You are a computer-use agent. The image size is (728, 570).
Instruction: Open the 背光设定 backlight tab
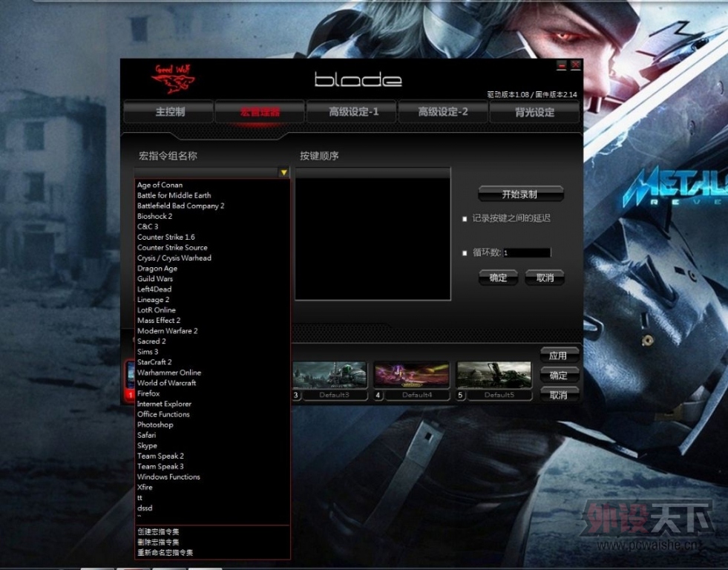pyautogui.click(x=534, y=112)
